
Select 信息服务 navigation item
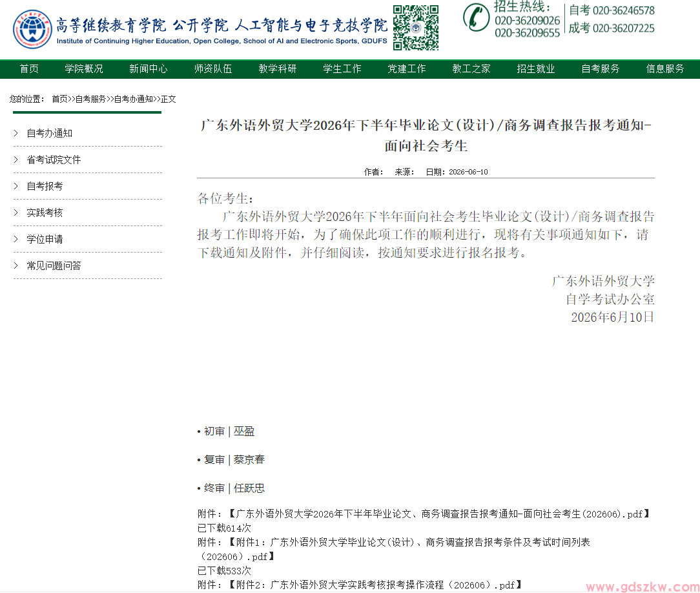665,68
